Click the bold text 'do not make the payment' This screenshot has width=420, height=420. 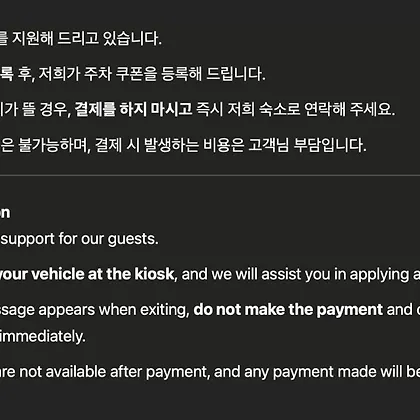click(288, 310)
